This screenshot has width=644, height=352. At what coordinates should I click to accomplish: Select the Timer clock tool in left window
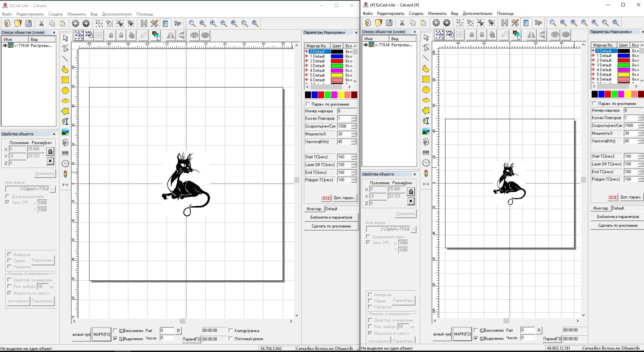(65, 163)
